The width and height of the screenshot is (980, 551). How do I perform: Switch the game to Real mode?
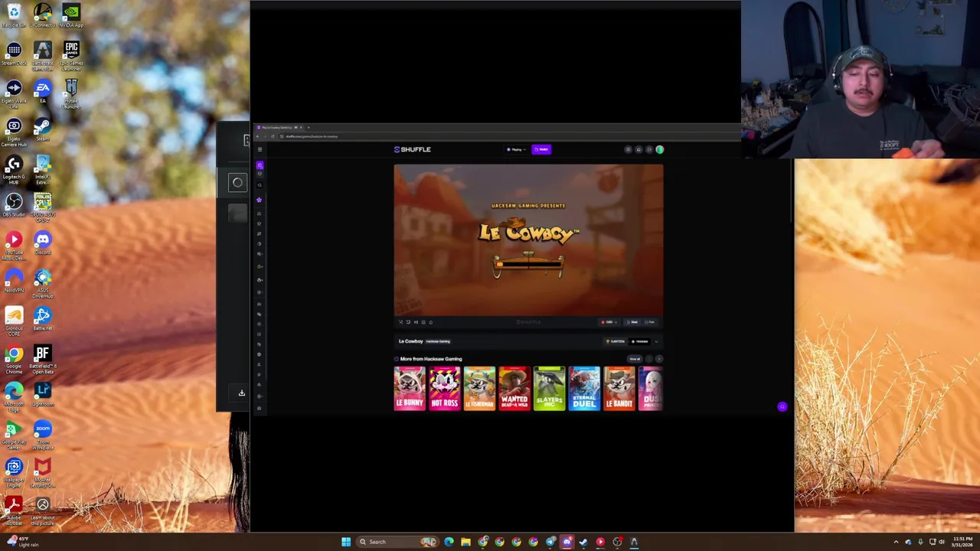[x=633, y=322]
